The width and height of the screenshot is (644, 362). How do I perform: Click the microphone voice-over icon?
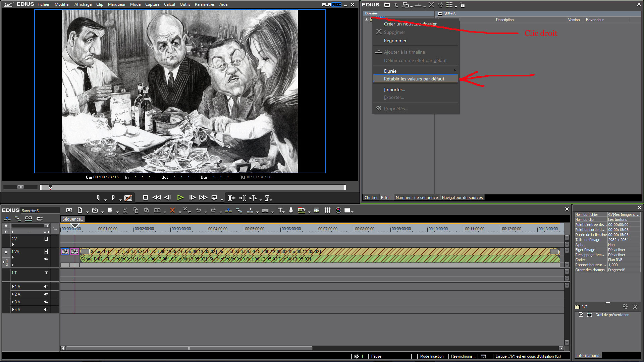(291, 210)
